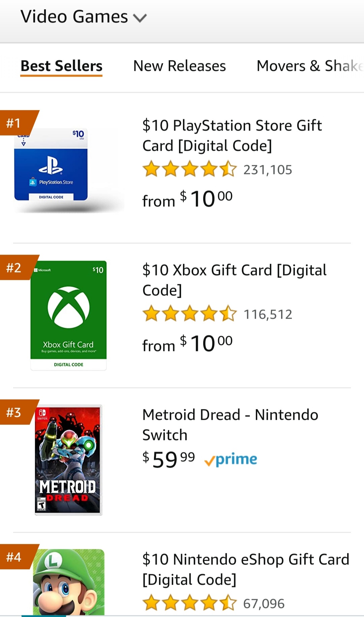The image size is (364, 617).
Task: View Xbox Gift Card star rating
Action: point(190,314)
